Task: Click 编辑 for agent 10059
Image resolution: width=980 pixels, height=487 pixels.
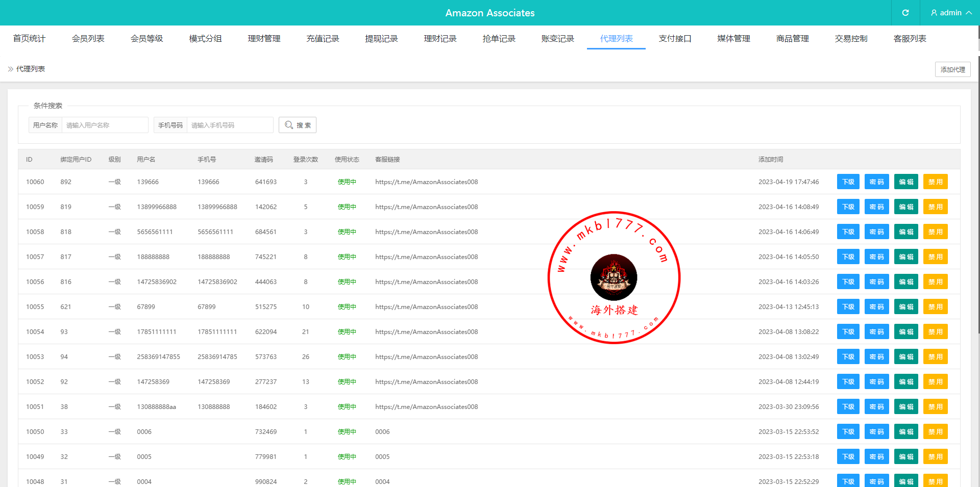Action: point(906,207)
